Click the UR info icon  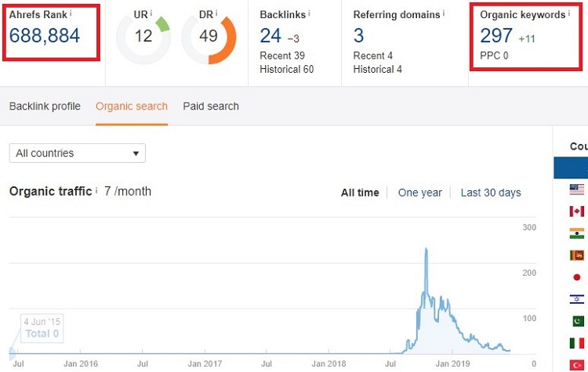151,13
